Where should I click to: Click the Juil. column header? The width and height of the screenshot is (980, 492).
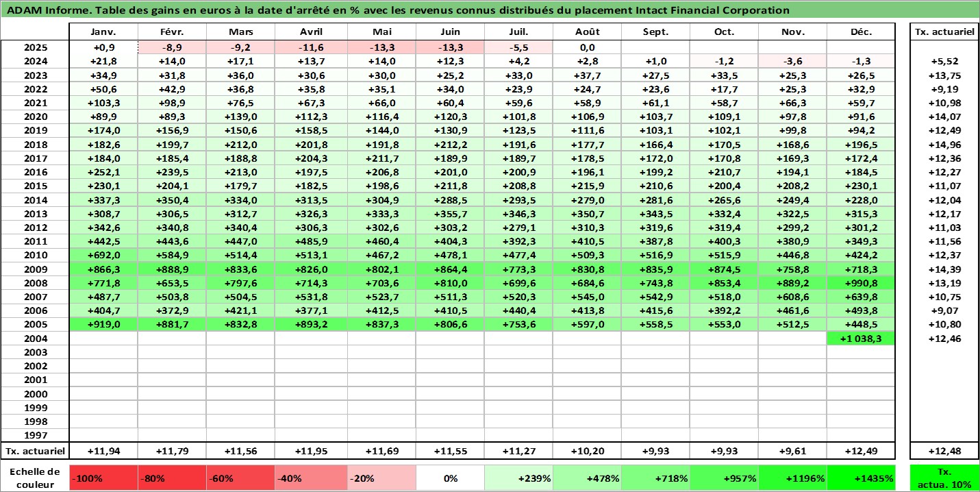(x=518, y=32)
